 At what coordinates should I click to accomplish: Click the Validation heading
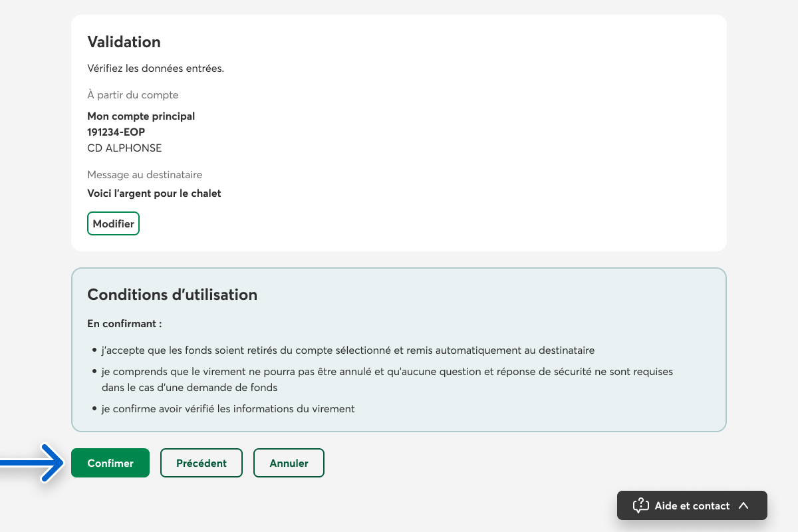124,42
